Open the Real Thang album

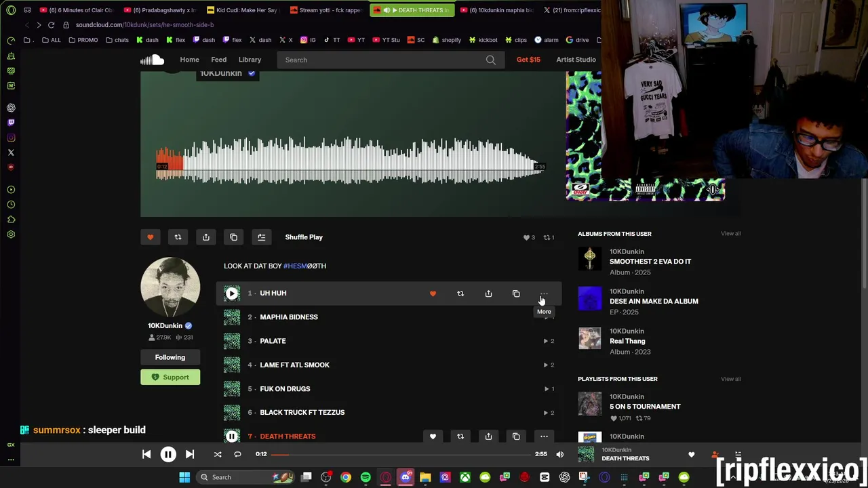(627, 341)
